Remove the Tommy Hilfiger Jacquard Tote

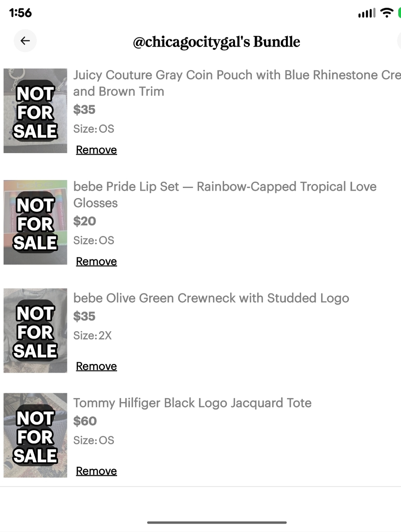96,471
